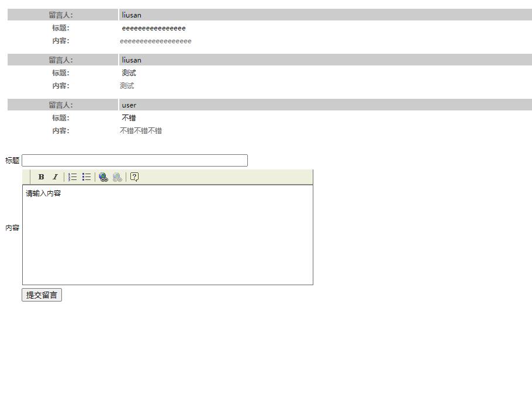This screenshot has width=532, height=419.
Task: Insert a bulleted list in the editor
Action: click(x=87, y=176)
